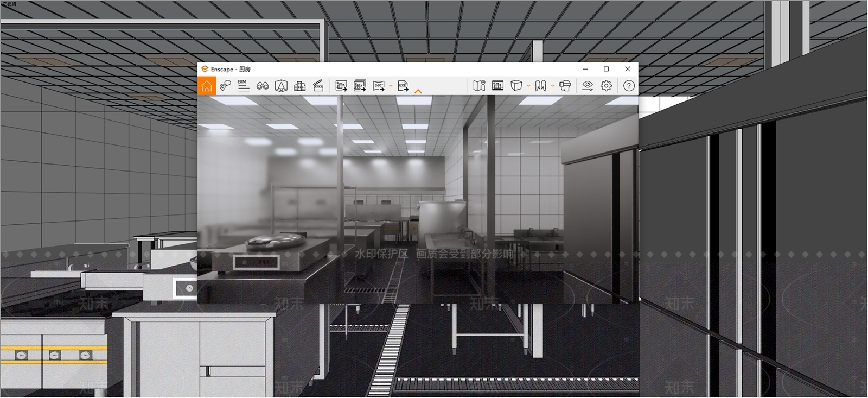
Task: Expand the 360 panorama dropdown arrow
Action: pos(391,86)
